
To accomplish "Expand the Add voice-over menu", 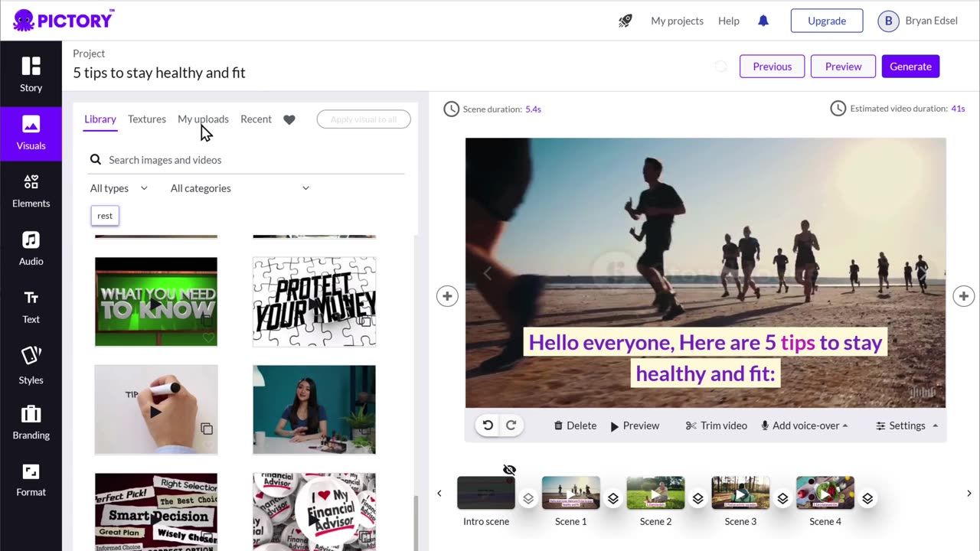I will [804, 425].
